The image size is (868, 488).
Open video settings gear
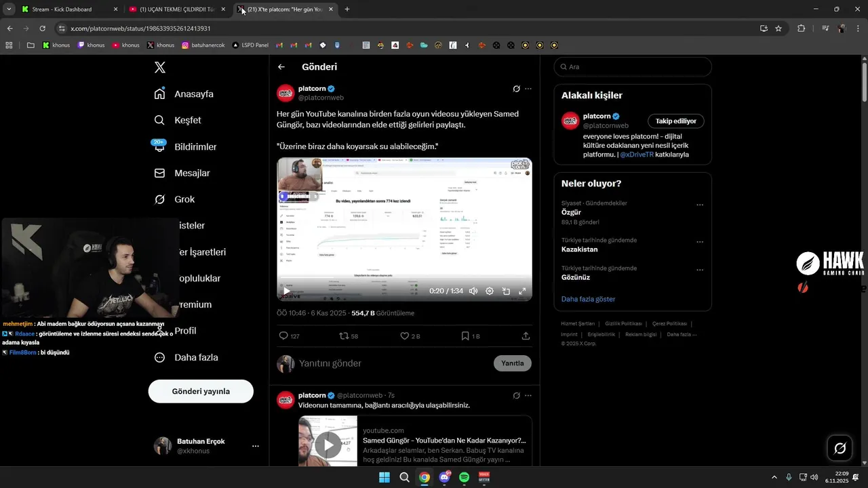tap(490, 291)
